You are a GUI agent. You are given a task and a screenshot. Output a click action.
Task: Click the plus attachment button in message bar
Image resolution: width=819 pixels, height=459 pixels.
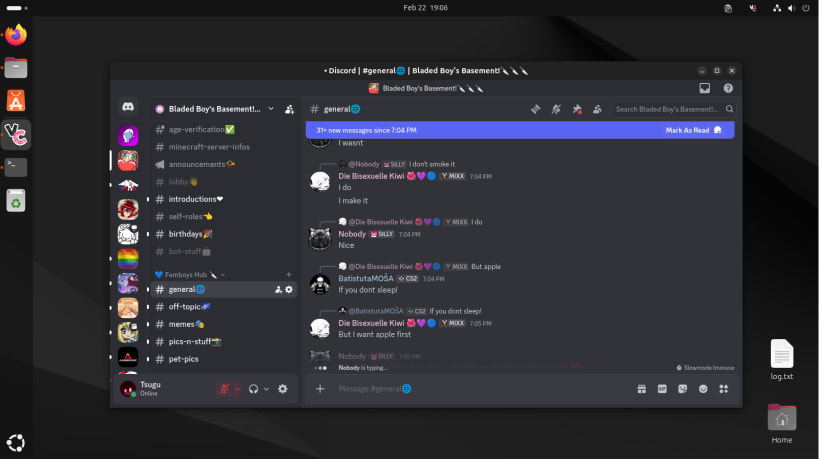coord(320,389)
